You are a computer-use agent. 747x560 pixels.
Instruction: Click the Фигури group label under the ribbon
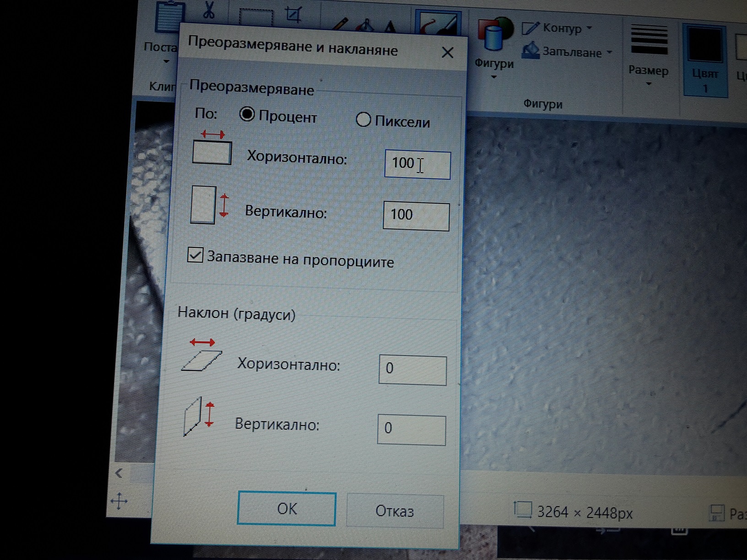click(x=543, y=104)
